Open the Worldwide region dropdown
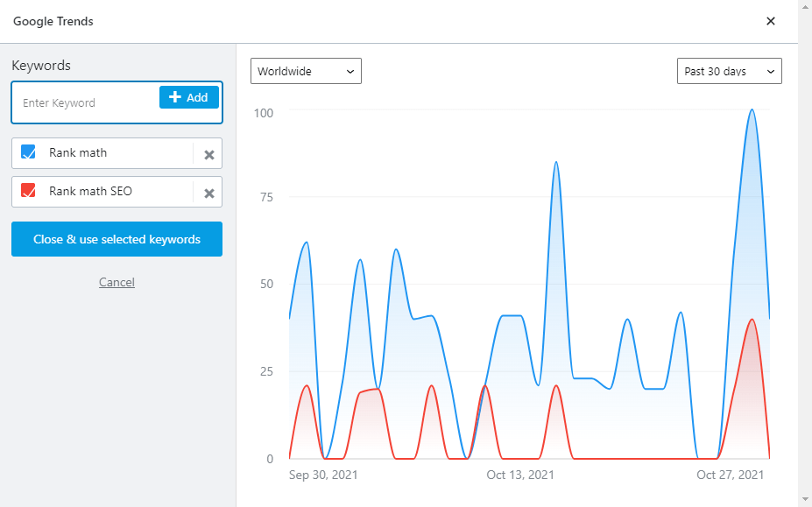 point(306,71)
